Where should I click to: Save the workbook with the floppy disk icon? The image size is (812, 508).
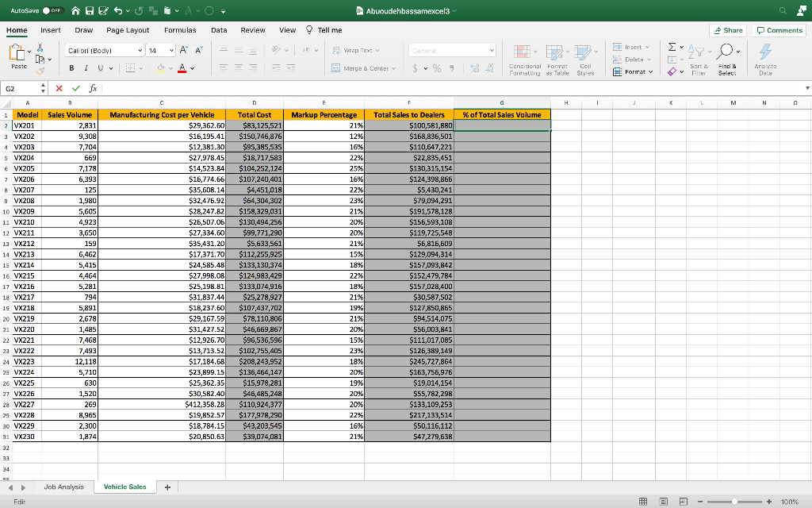click(90, 10)
